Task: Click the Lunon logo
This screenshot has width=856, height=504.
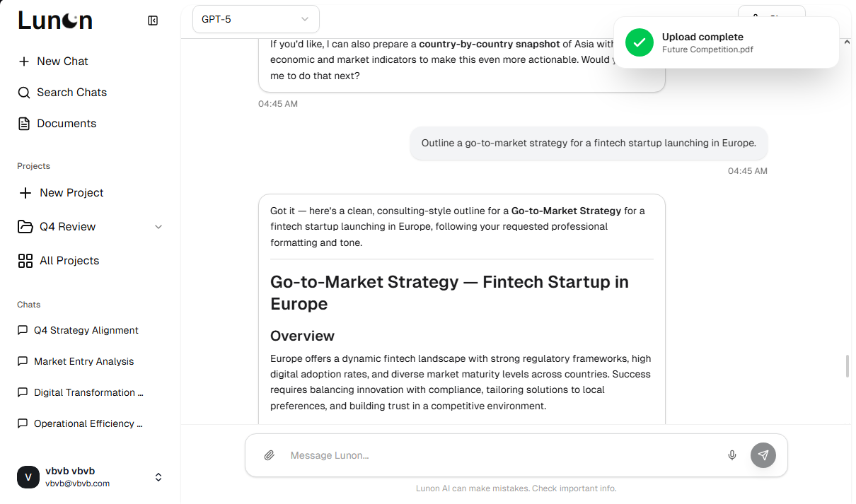Action: [55, 20]
